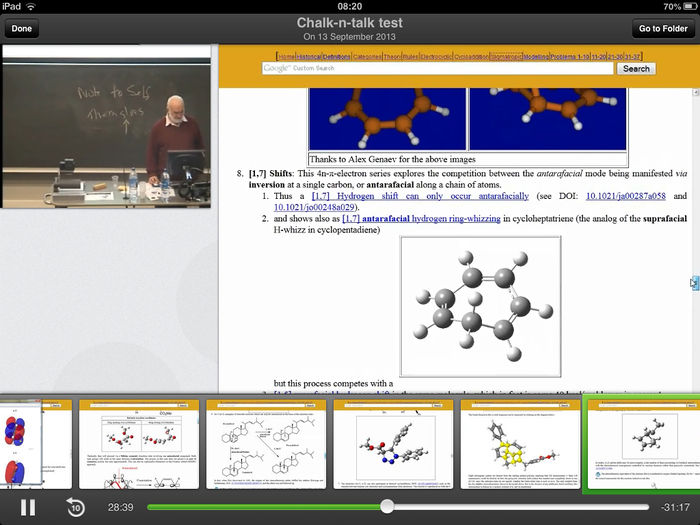Open the Historical navigation link

(309, 57)
